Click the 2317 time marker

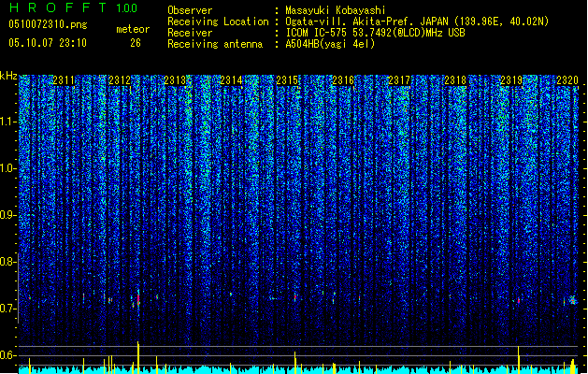pos(399,80)
